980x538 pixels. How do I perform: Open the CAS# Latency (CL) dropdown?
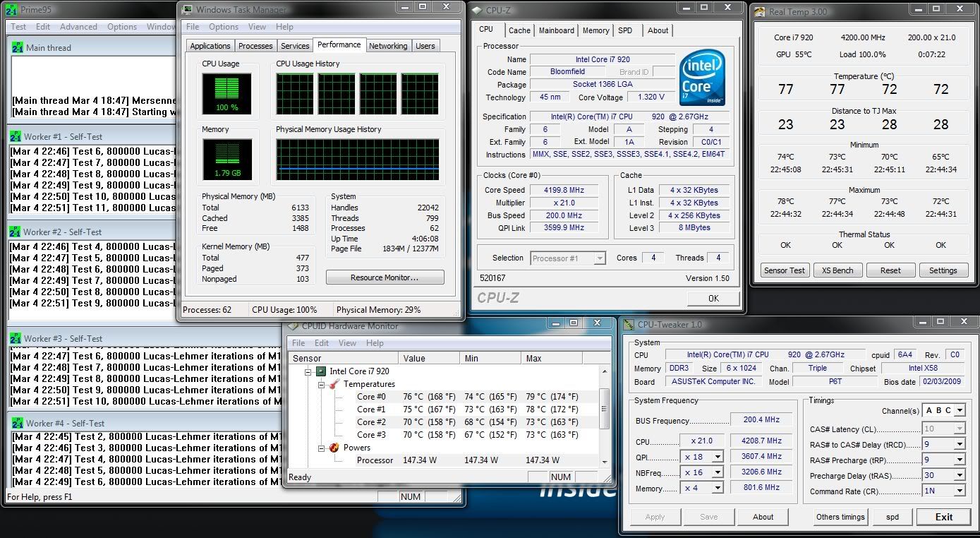pos(960,429)
